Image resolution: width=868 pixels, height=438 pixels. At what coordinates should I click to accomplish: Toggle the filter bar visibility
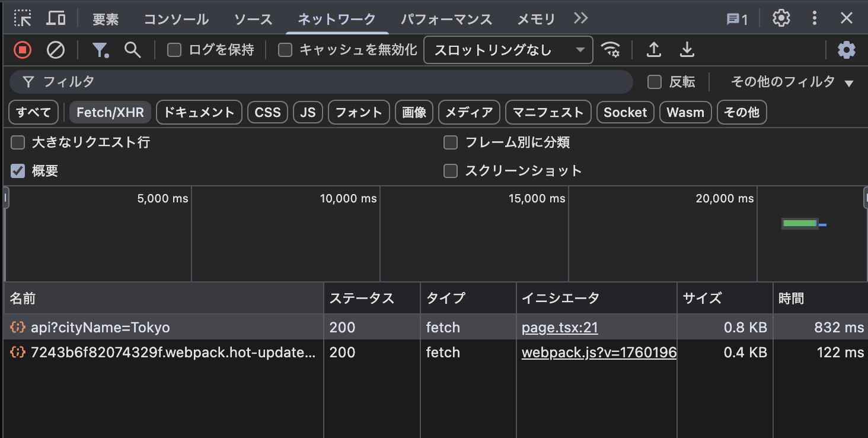(x=101, y=50)
